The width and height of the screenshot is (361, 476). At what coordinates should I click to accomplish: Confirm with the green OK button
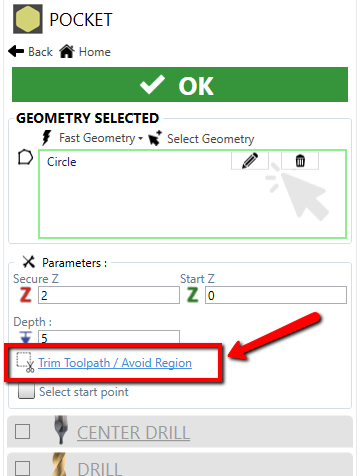180,85
